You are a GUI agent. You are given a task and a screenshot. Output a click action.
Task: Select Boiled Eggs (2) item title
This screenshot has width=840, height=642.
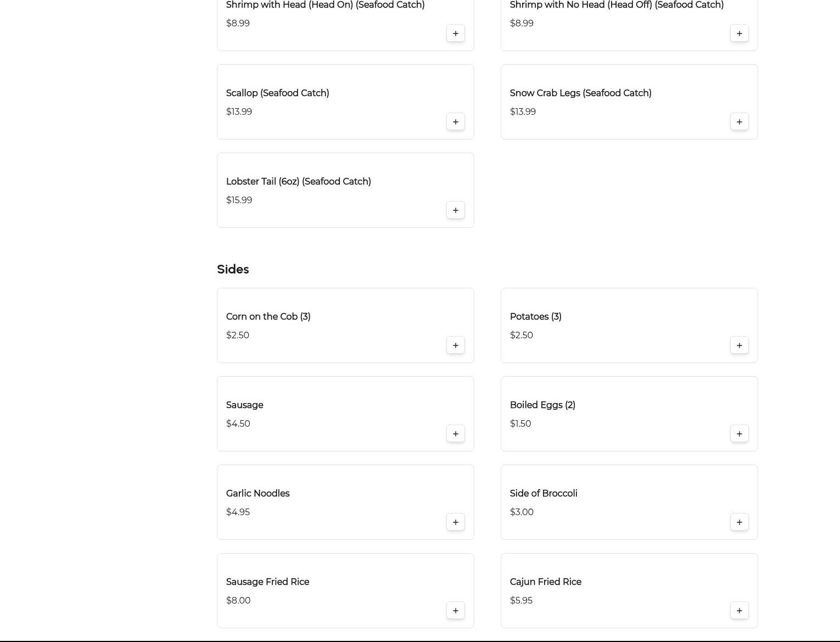tap(542, 405)
